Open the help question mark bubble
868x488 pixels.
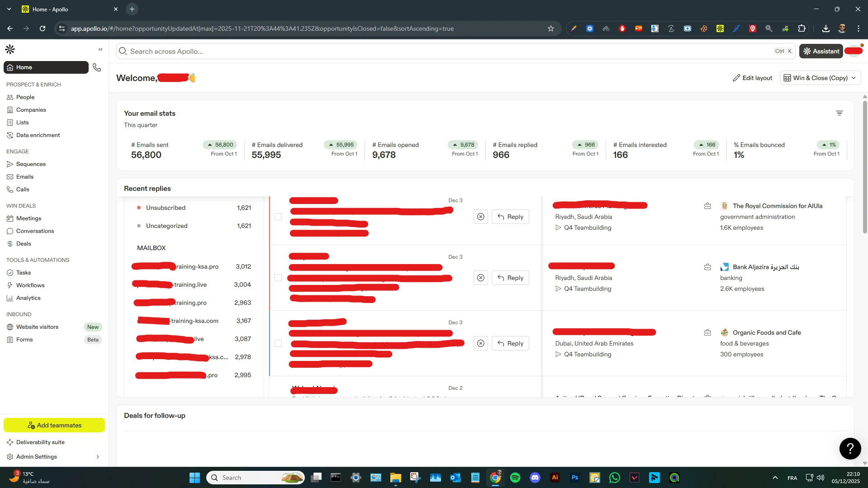(850, 448)
